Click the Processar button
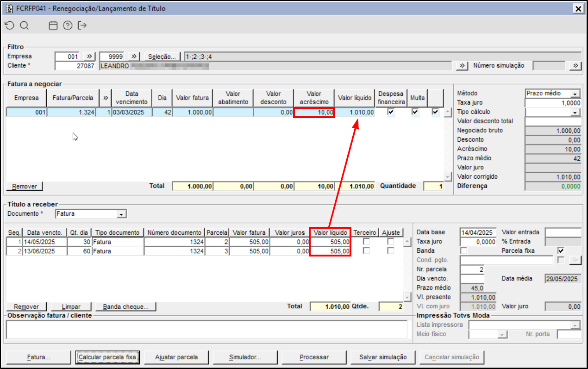The image size is (588, 369). 314,357
